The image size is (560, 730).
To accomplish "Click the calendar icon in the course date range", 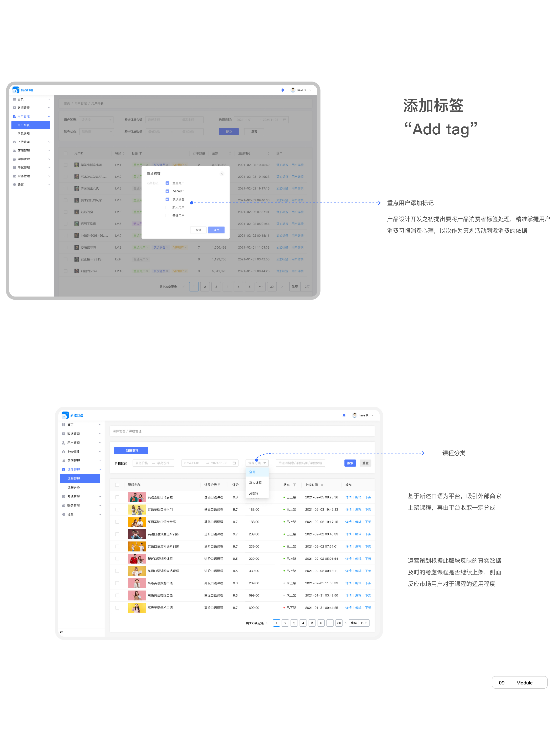I will pyautogui.click(x=234, y=463).
